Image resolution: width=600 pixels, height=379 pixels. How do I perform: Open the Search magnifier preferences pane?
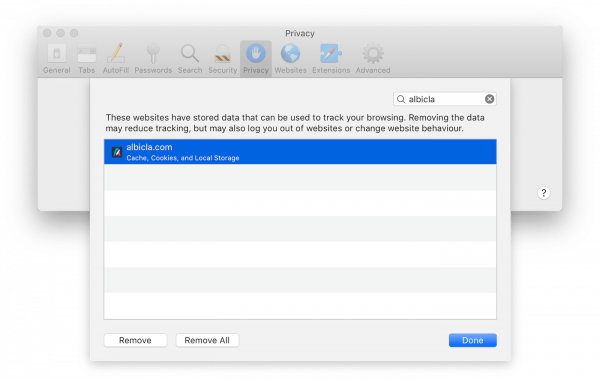click(x=190, y=59)
